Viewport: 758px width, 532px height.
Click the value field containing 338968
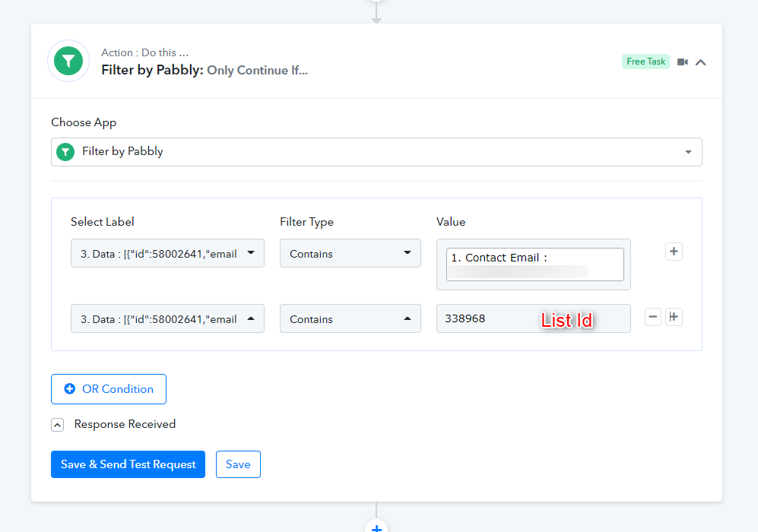coord(533,318)
